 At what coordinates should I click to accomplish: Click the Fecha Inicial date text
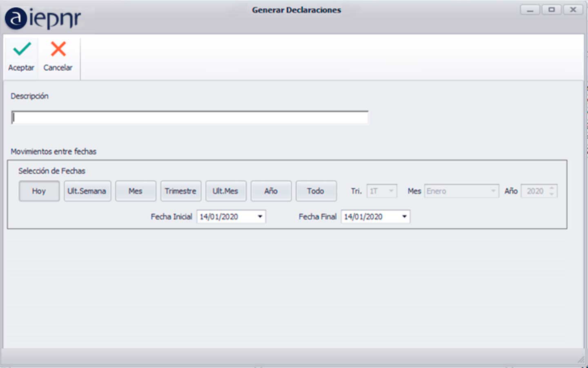point(219,217)
